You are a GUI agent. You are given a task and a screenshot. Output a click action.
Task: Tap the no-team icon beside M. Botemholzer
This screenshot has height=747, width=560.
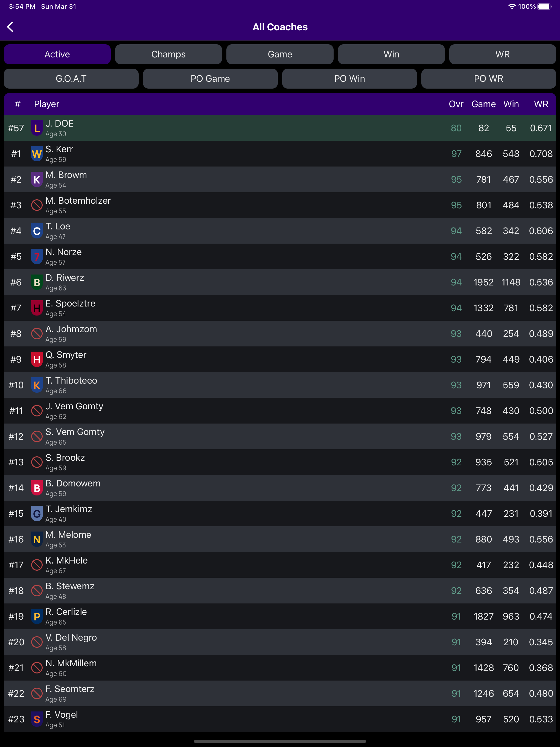pos(37,205)
